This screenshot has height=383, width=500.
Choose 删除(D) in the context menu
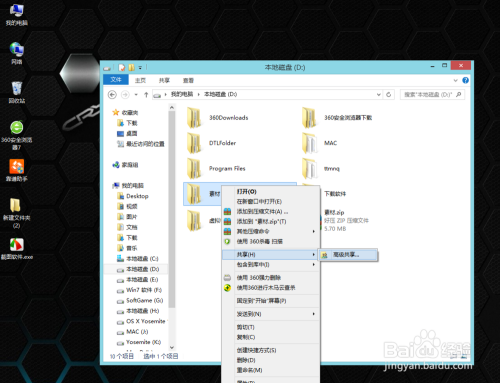coord(270,360)
